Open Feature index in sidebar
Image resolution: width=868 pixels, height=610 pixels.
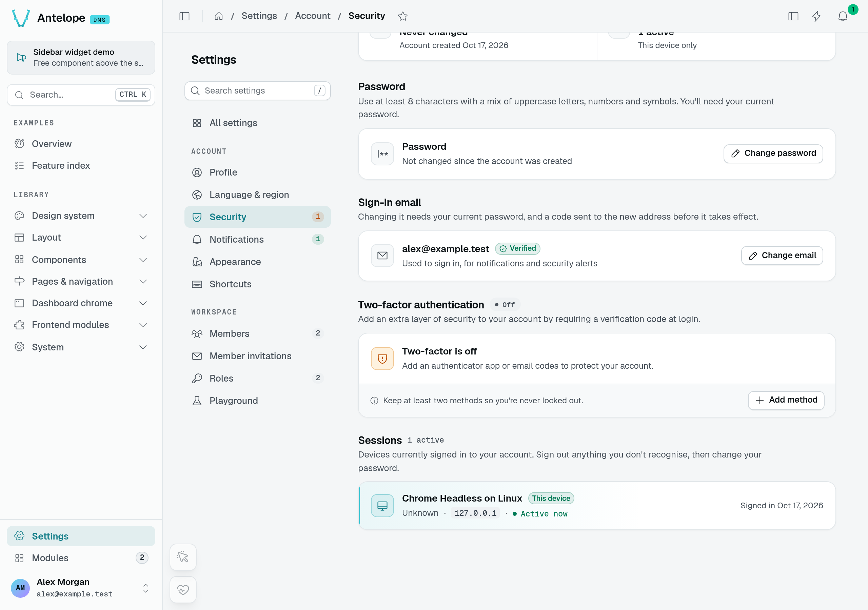[x=81, y=165]
